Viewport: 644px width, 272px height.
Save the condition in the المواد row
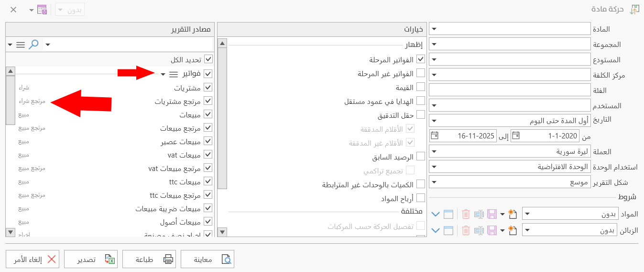pos(492,214)
